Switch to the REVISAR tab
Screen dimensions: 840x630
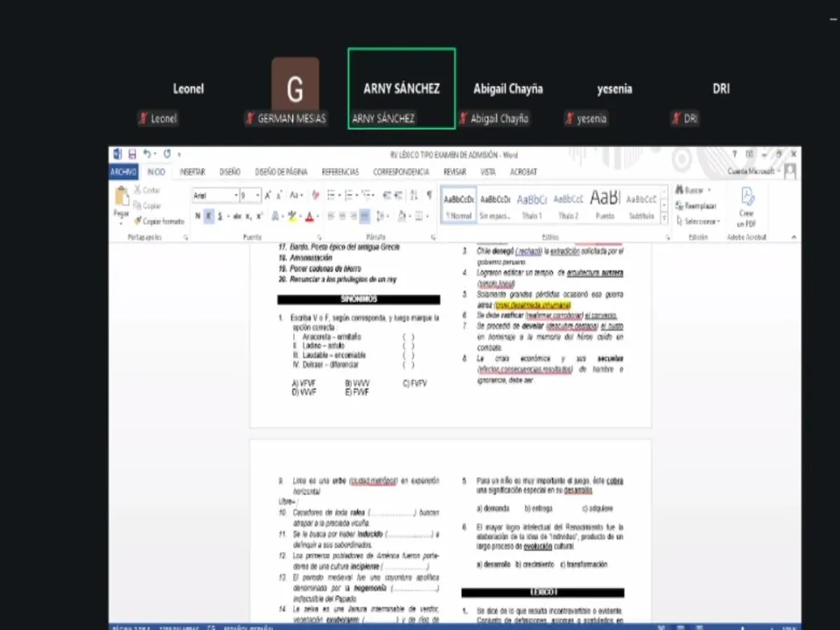455,172
